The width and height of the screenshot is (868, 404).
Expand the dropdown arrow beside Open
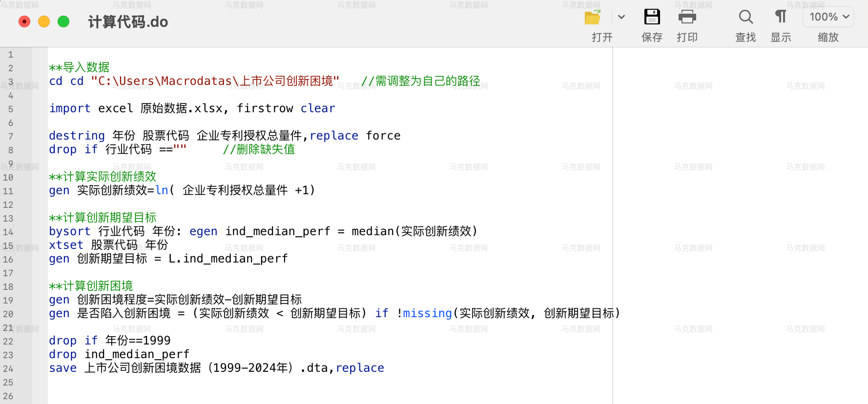(x=621, y=17)
